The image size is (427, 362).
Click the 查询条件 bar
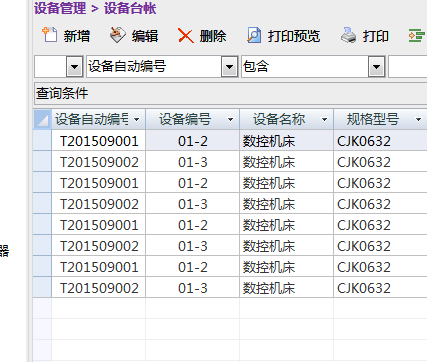tap(231, 93)
